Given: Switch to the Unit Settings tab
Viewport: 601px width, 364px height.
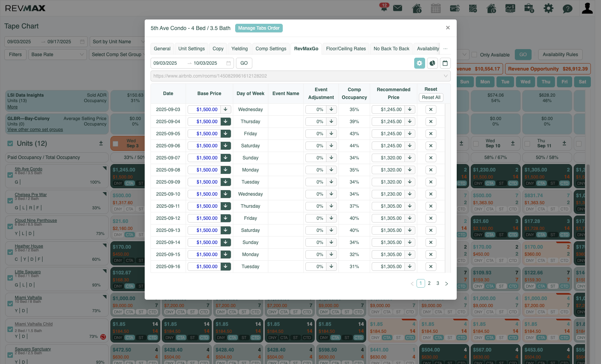Looking at the screenshot, I should (191, 49).
